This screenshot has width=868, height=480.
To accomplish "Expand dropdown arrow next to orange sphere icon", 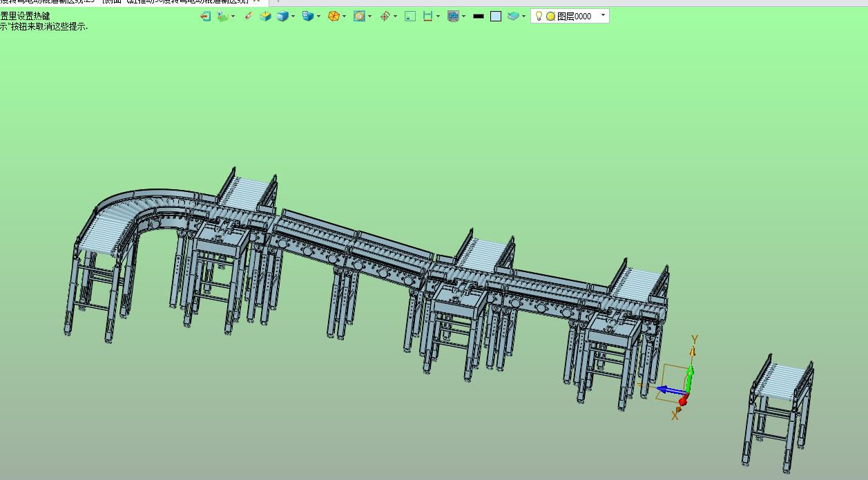I will 345,17.
